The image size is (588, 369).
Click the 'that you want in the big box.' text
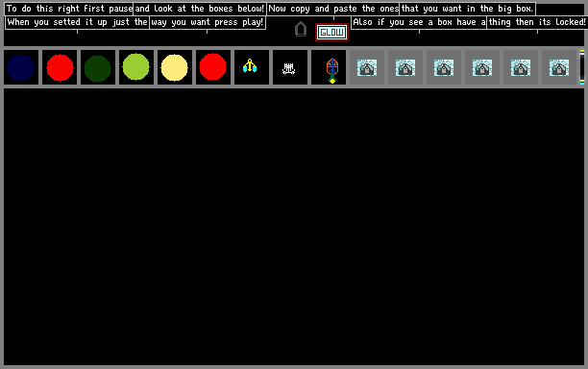click(x=467, y=9)
